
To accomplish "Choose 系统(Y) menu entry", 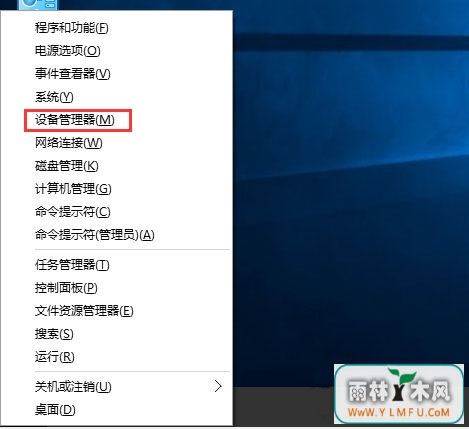I will pyautogui.click(x=54, y=97).
